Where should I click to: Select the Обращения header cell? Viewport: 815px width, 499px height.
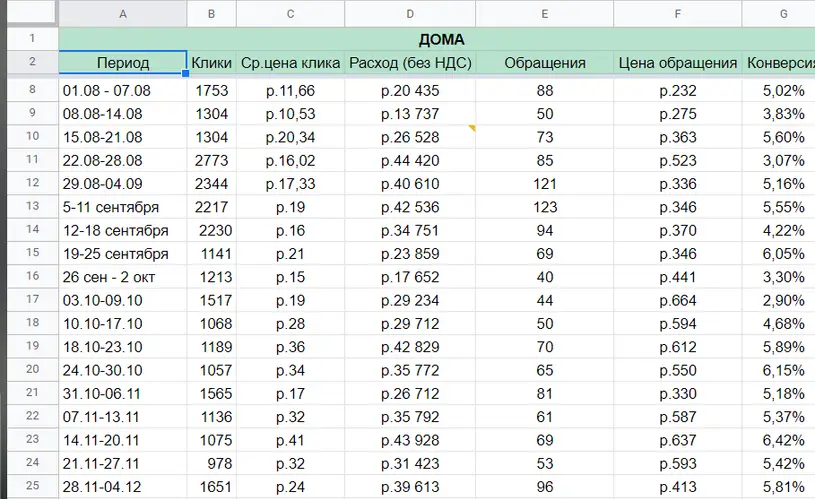point(545,62)
